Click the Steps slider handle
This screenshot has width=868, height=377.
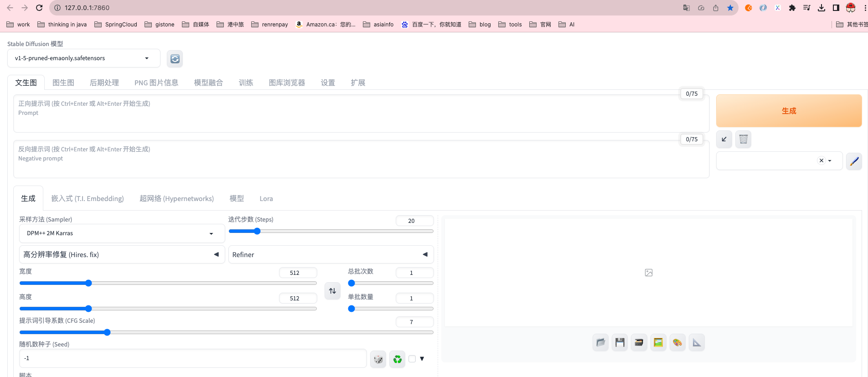257,231
